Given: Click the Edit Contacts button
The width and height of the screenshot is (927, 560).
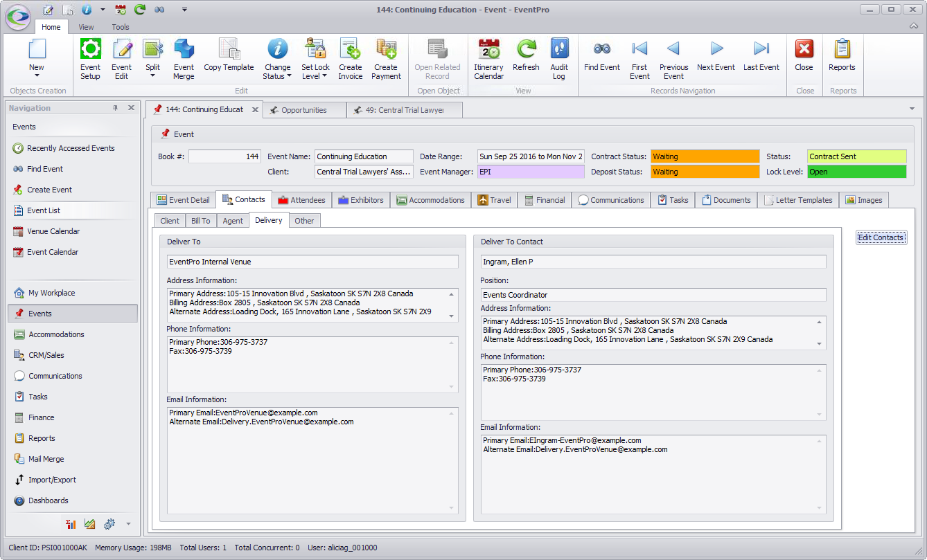Looking at the screenshot, I should click(881, 237).
